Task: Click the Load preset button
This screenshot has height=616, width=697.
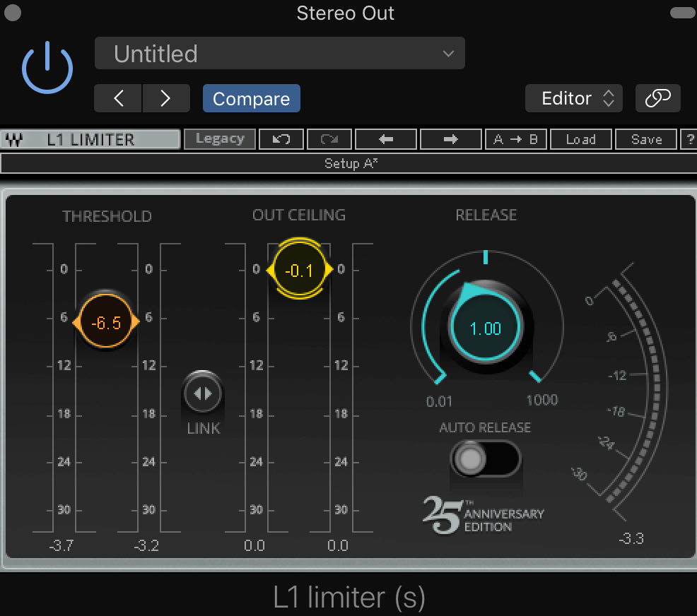Action: [581, 139]
